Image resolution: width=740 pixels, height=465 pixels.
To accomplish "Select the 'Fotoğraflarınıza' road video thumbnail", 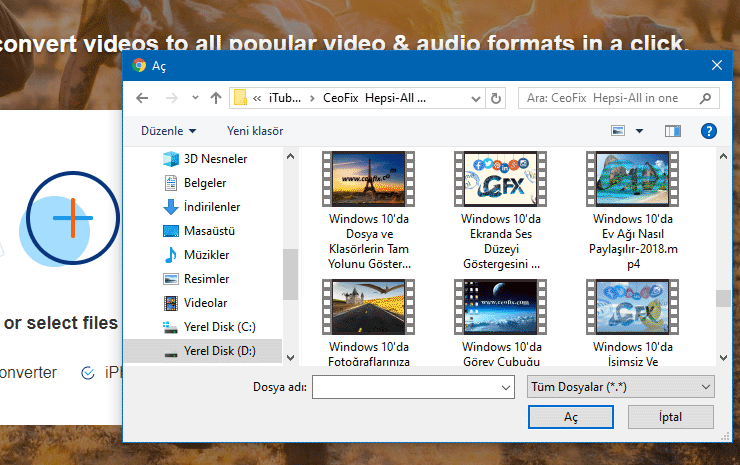I will [x=369, y=307].
